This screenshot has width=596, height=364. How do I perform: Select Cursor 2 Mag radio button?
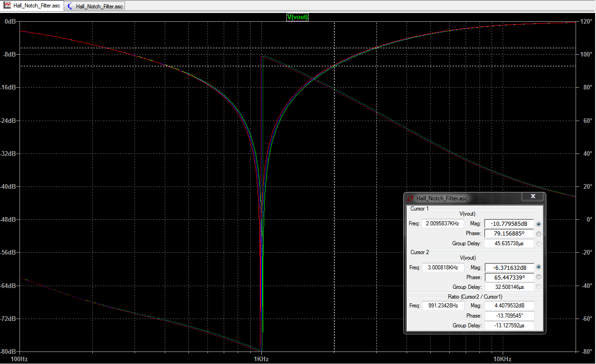[538, 267]
